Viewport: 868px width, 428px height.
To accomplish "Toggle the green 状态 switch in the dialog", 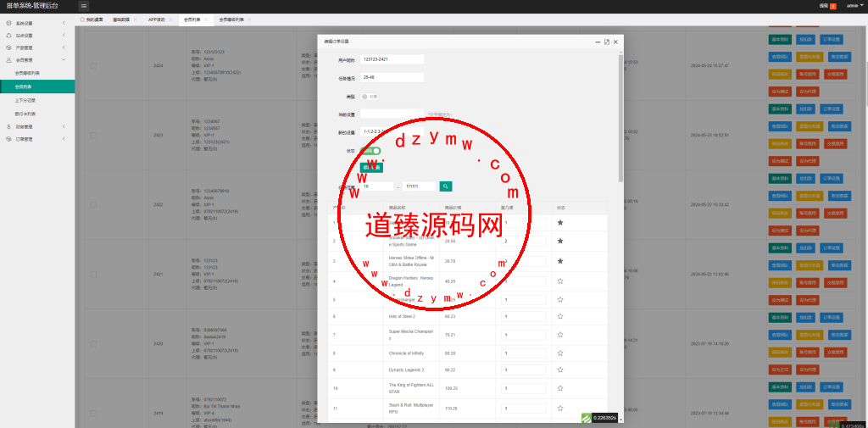I will (x=370, y=151).
